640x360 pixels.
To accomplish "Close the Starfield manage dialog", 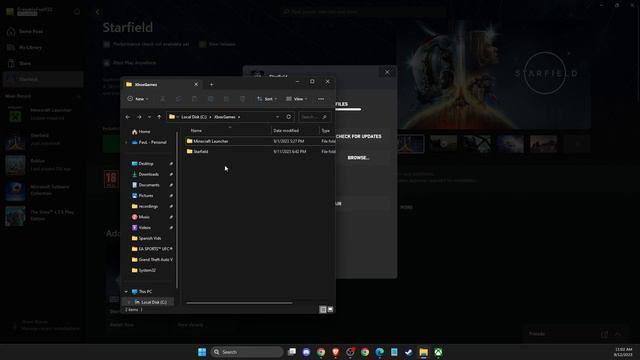I will coord(387,72).
